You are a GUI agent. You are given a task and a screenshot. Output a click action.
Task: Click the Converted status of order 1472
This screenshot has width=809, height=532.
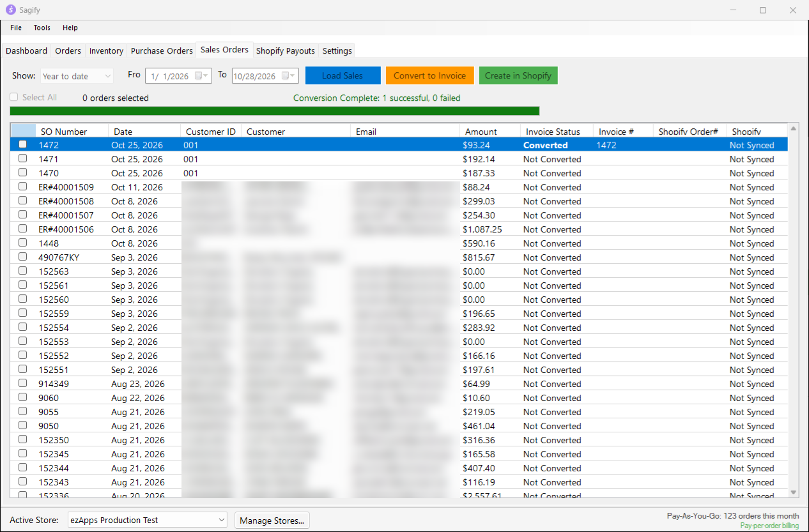[x=546, y=145]
